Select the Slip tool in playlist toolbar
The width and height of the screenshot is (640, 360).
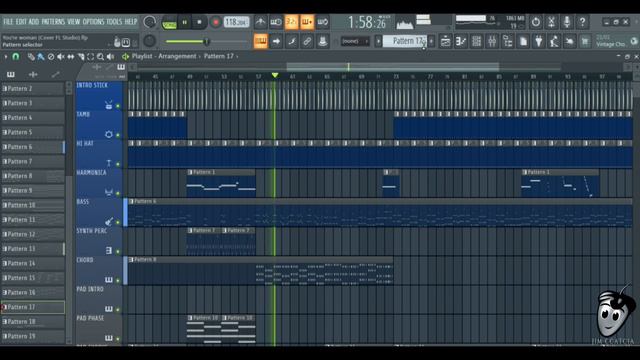[x=70, y=57]
